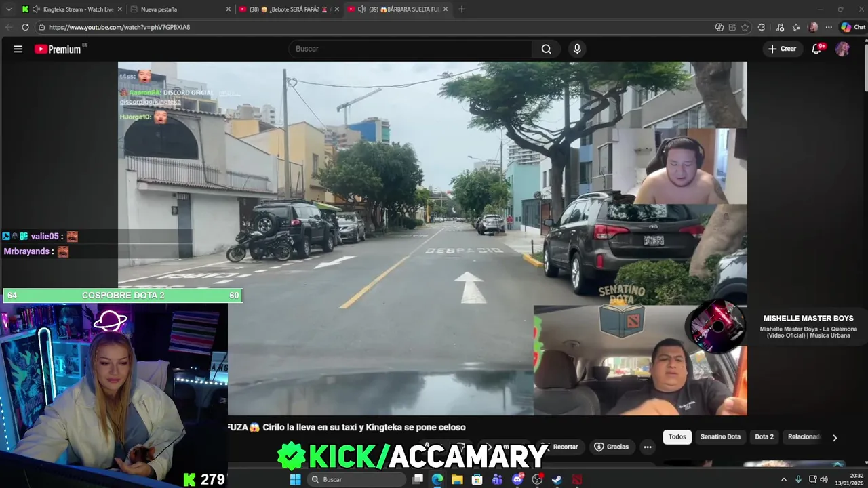Screen dimensions: 868x488
Task: Click the video title about Cirilo's taxi
Action: 347,428
